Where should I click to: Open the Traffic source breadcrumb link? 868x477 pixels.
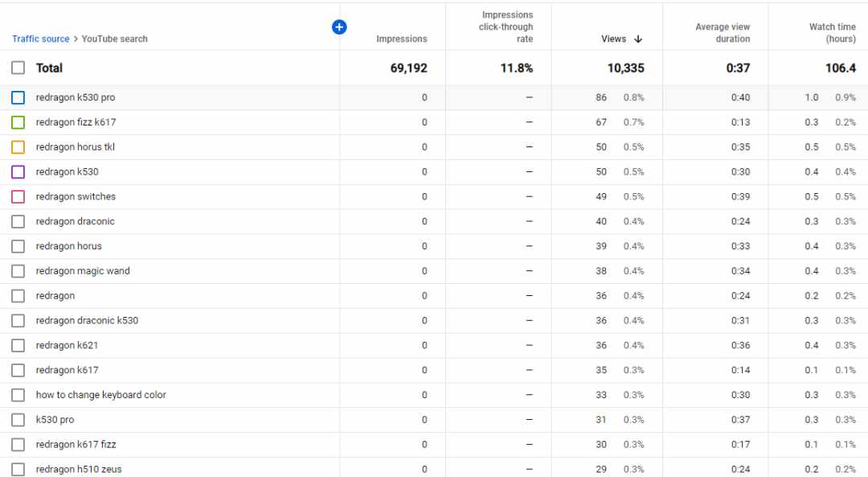pos(41,39)
